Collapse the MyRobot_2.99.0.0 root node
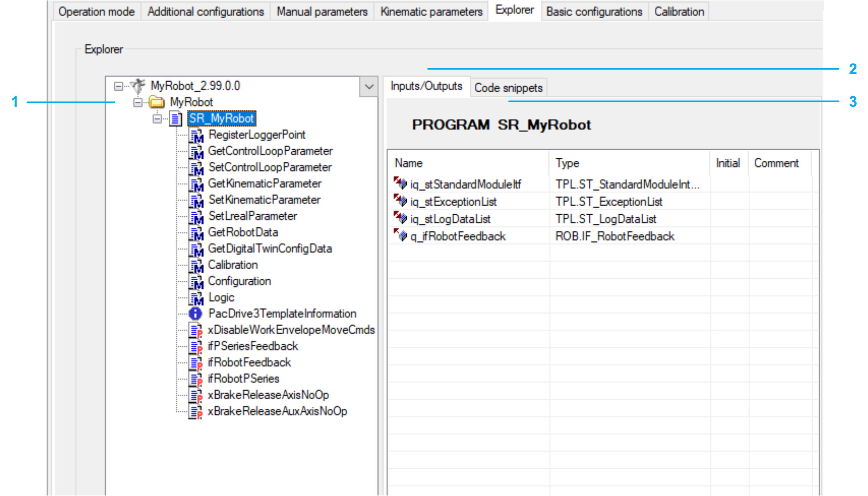Viewport: 868px width, 496px height. point(118,86)
